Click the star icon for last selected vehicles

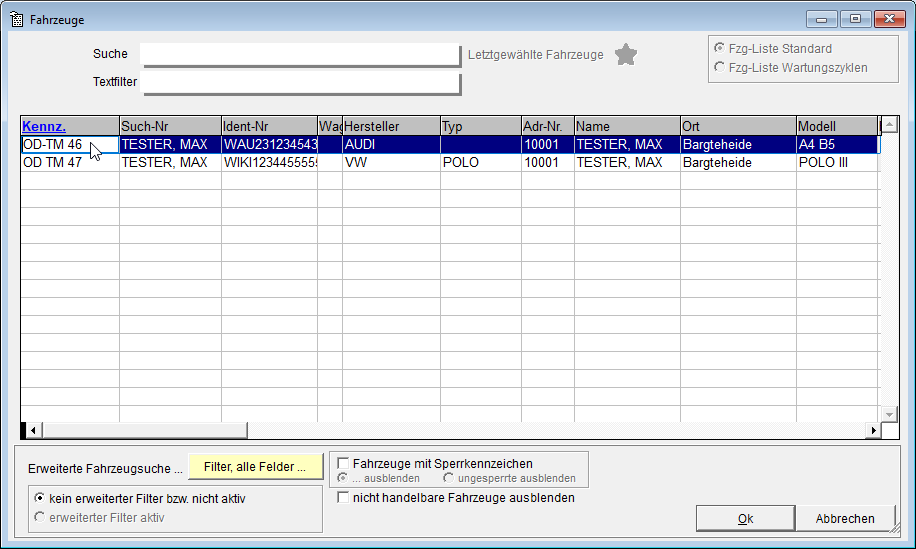tap(626, 55)
